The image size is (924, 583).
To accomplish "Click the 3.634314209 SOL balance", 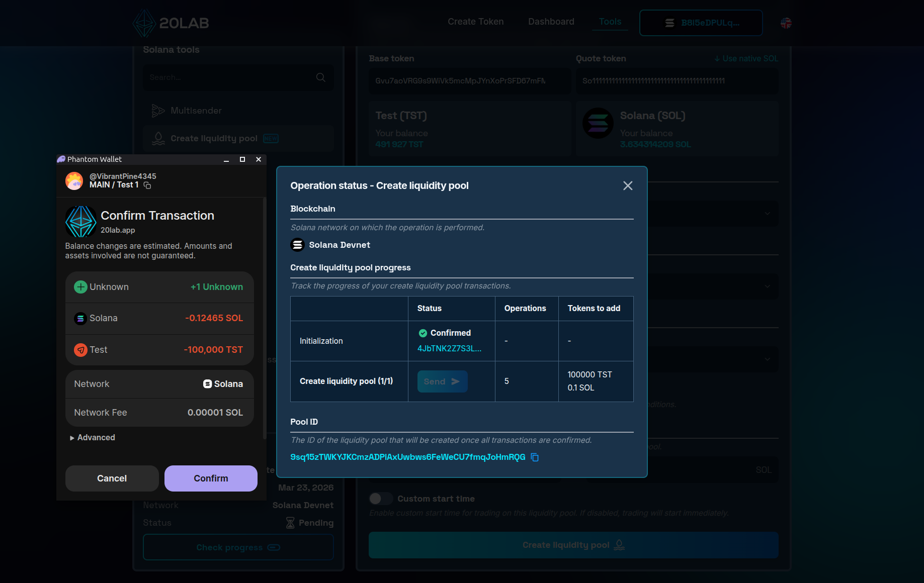I will 655,145.
